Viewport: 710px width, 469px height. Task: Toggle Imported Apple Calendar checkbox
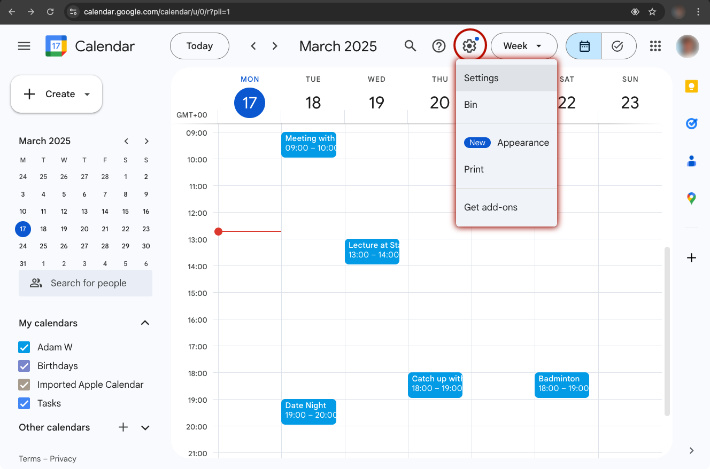(x=24, y=385)
